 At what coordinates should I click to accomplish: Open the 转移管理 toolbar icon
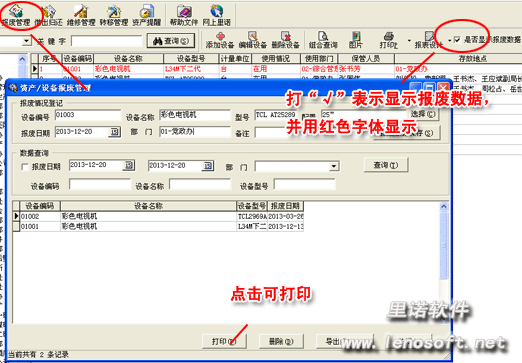[x=114, y=16]
